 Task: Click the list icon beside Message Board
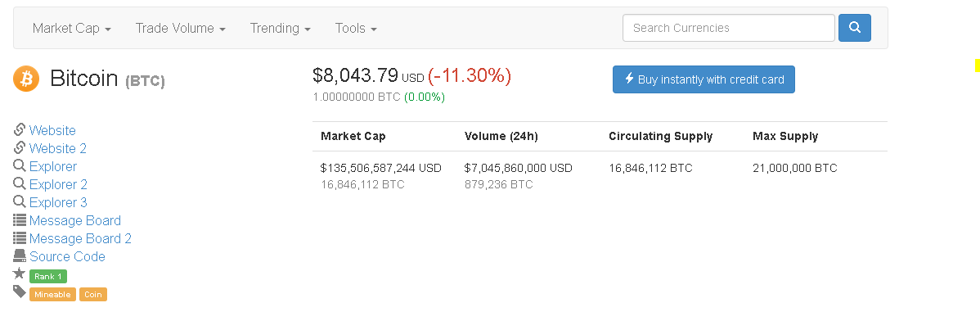20,219
